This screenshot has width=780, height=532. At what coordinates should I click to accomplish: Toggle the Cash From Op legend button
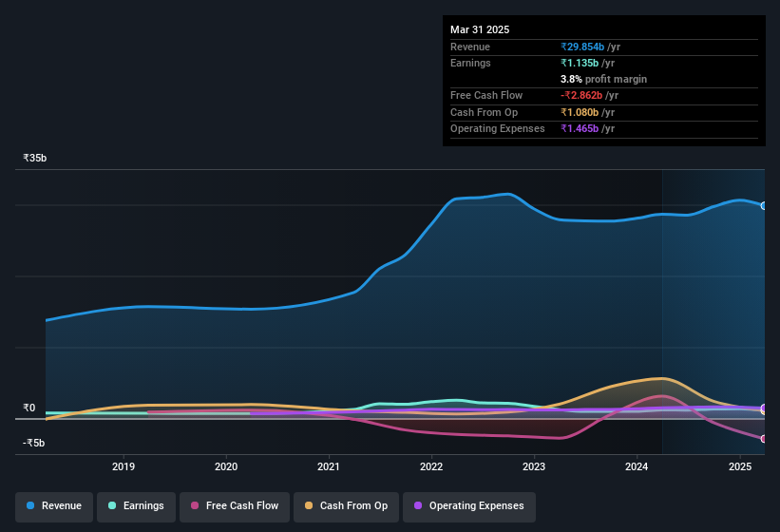point(346,506)
